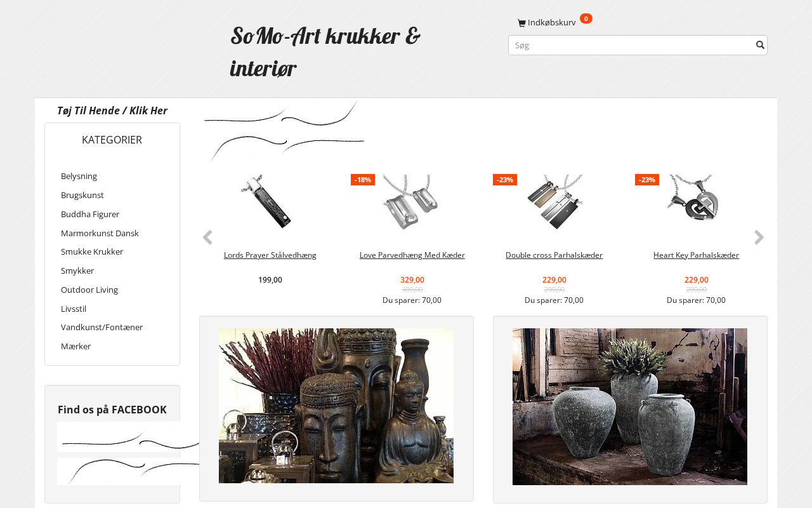Screen dimensions: 812x508
Task: Advance carousel with right arrow
Action: [759, 237]
